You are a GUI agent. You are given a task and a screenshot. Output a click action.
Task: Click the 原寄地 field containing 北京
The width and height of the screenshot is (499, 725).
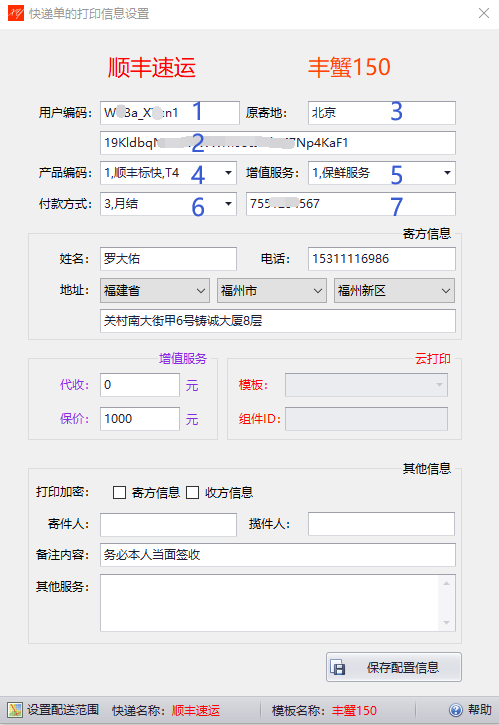tap(382, 113)
